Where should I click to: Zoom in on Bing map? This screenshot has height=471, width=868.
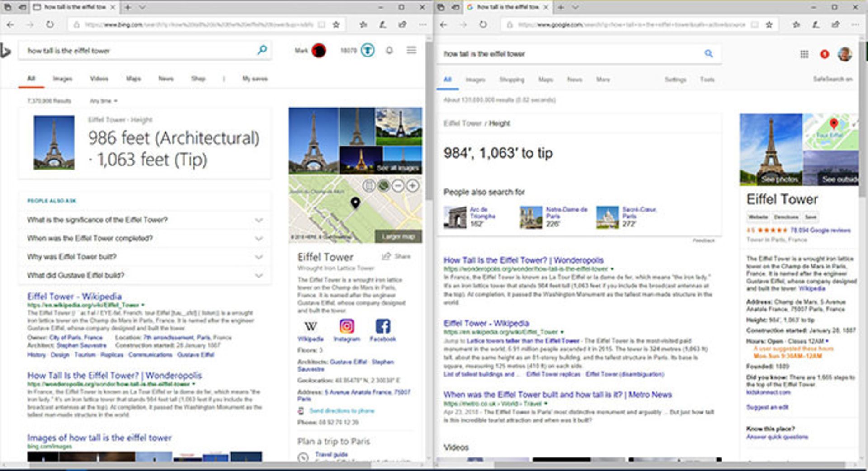pos(412,186)
